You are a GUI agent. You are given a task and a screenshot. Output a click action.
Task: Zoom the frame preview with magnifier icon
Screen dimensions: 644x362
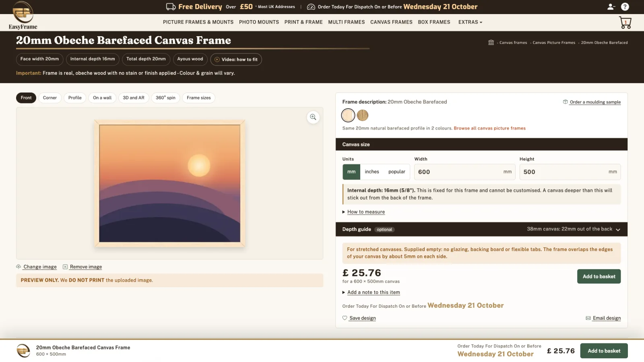313,117
